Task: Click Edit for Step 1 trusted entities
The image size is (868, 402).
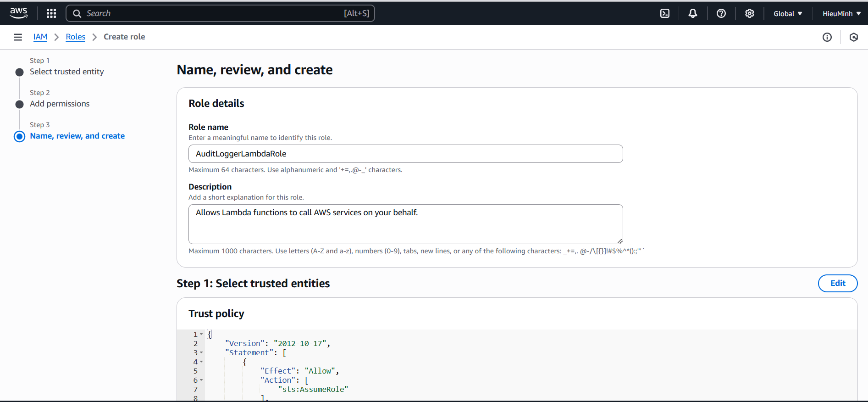Action: click(838, 283)
